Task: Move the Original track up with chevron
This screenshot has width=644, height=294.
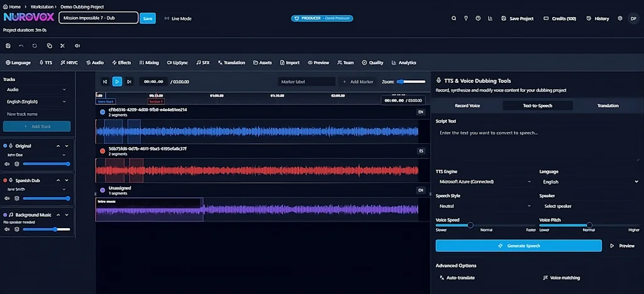Action: [x=58, y=146]
